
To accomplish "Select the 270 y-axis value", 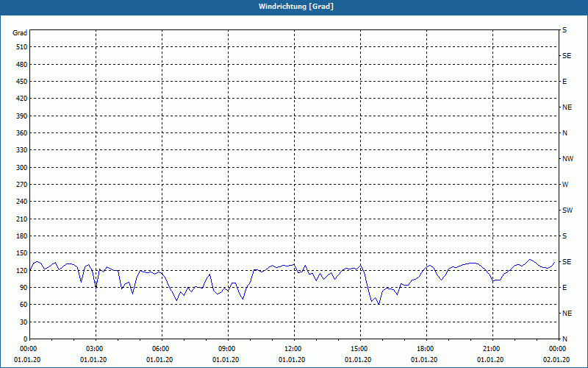I will (22, 185).
